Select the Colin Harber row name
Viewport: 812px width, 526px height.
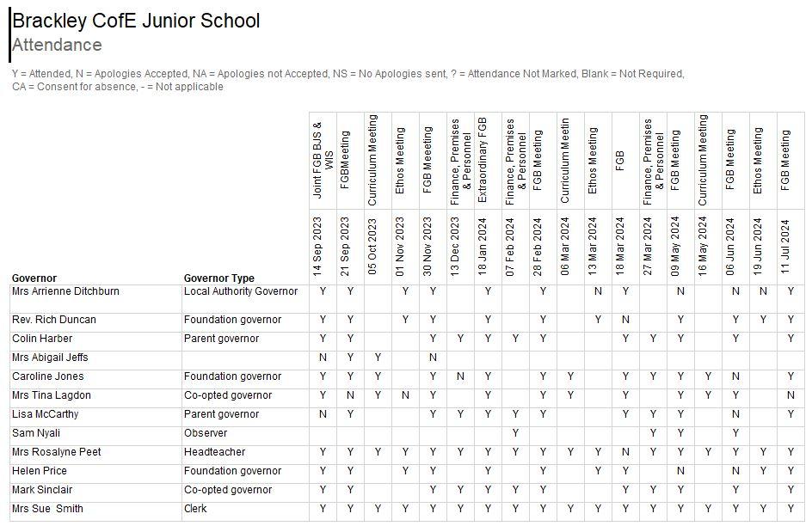[42, 339]
